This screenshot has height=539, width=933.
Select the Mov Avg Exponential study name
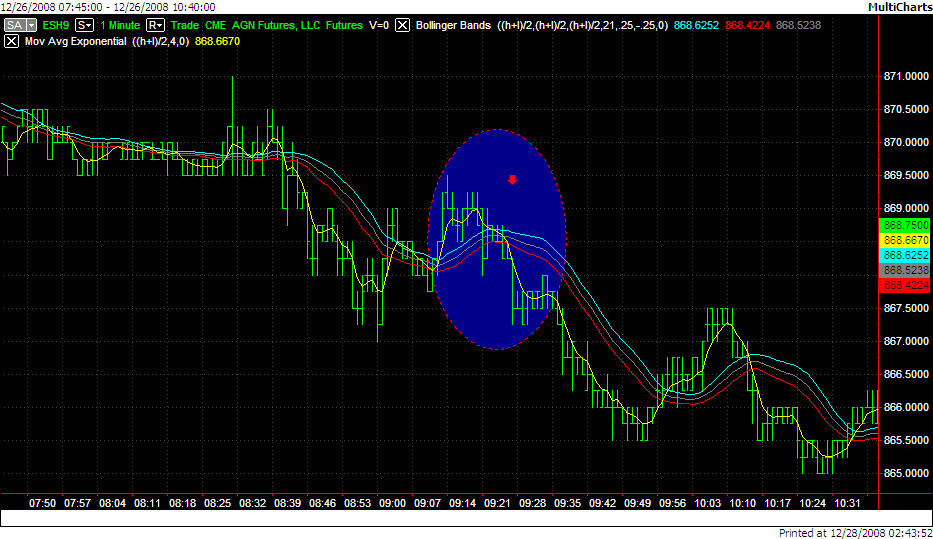point(76,42)
